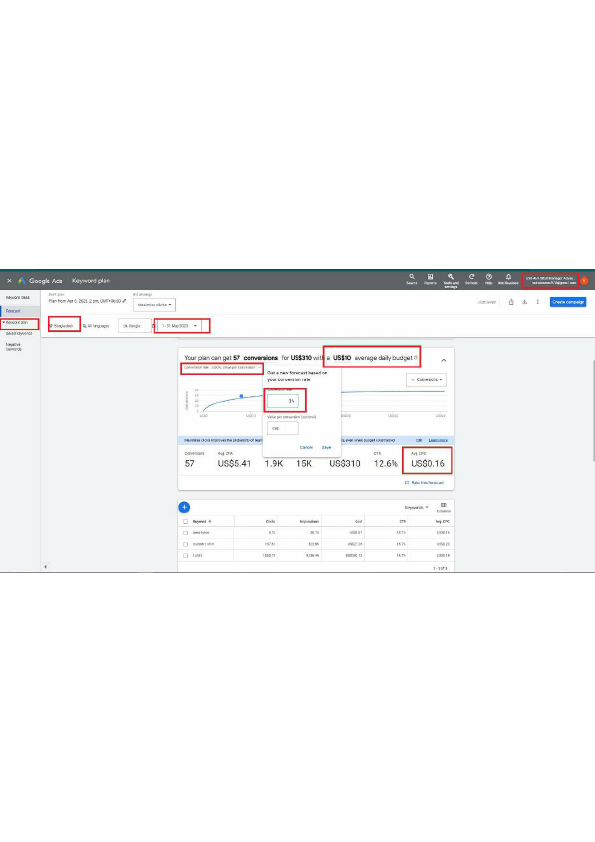Open the conversion rate settings link

(222, 368)
